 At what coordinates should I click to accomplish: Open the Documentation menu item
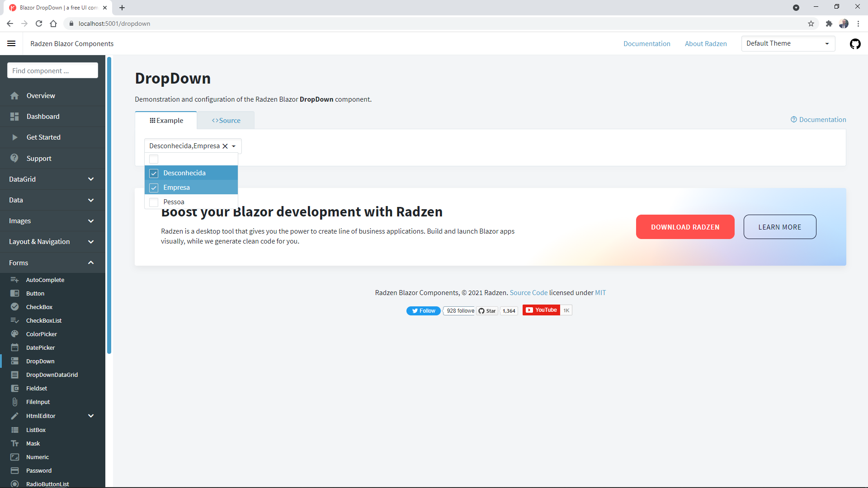(x=646, y=43)
